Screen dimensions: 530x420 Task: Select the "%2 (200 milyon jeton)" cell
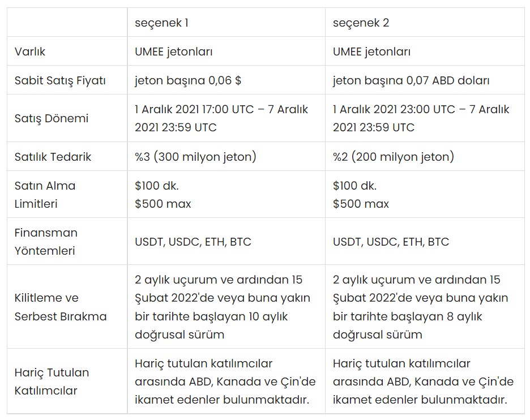[x=393, y=156]
